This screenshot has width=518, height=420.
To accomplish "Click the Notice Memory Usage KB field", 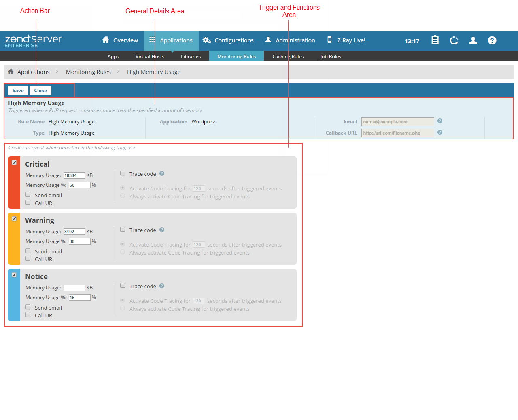I will [74, 288].
